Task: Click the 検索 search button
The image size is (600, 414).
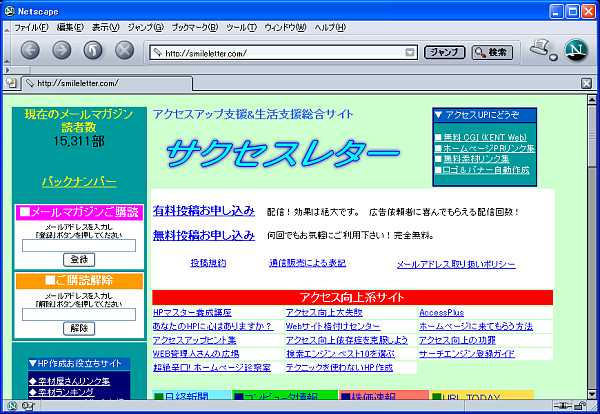Action: (489, 52)
